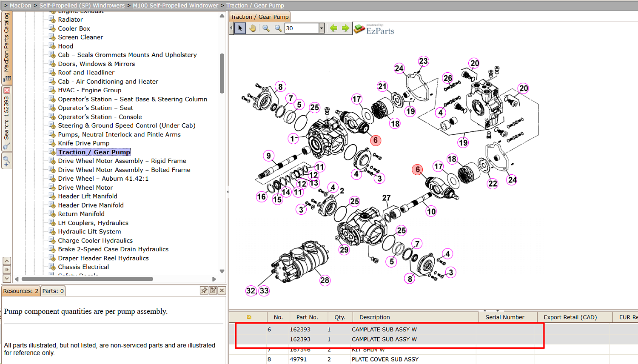Open Return Manifold section

(81, 214)
